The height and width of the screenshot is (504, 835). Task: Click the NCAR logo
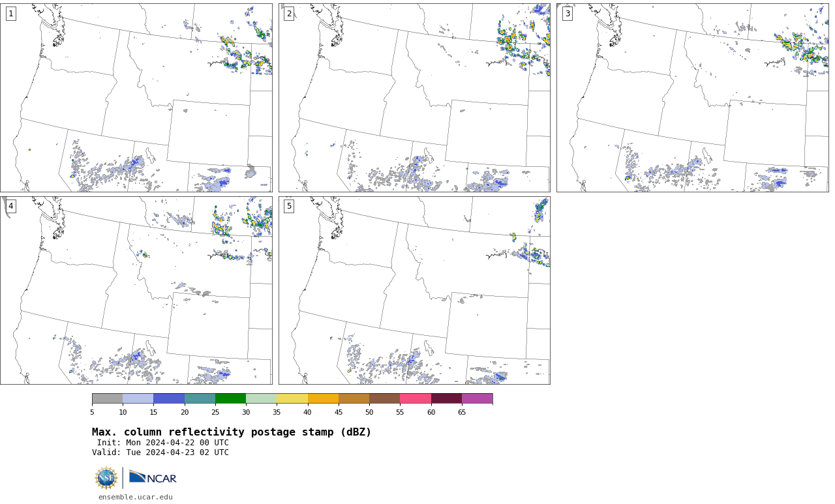click(x=153, y=477)
